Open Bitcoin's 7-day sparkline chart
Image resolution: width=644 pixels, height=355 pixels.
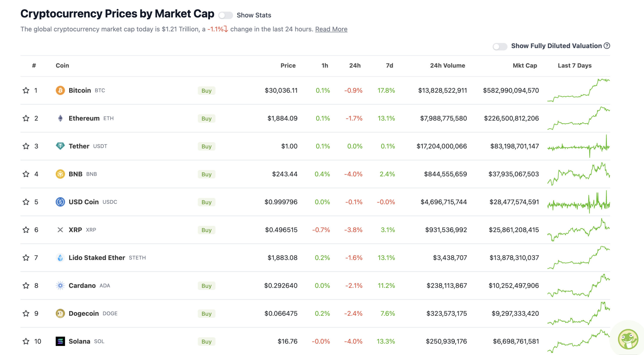point(578,90)
